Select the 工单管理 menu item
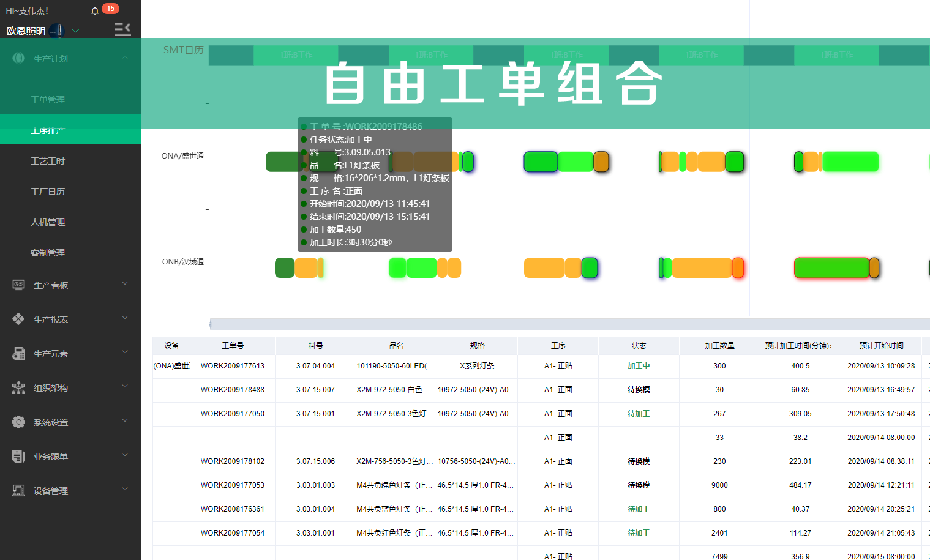The width and height of the screenshot is (930, 560). pos(47,99)
